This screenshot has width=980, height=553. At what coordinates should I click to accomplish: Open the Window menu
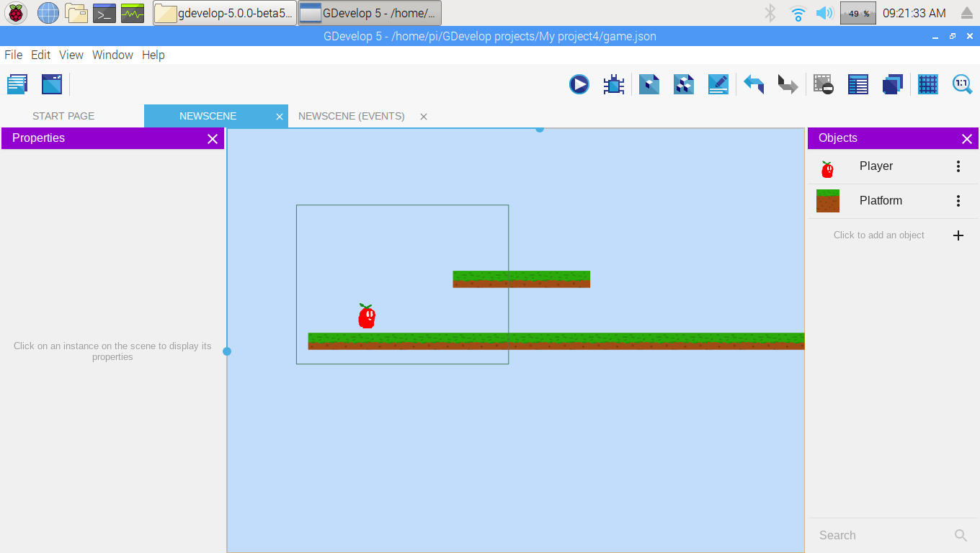[x=112, y=55]
